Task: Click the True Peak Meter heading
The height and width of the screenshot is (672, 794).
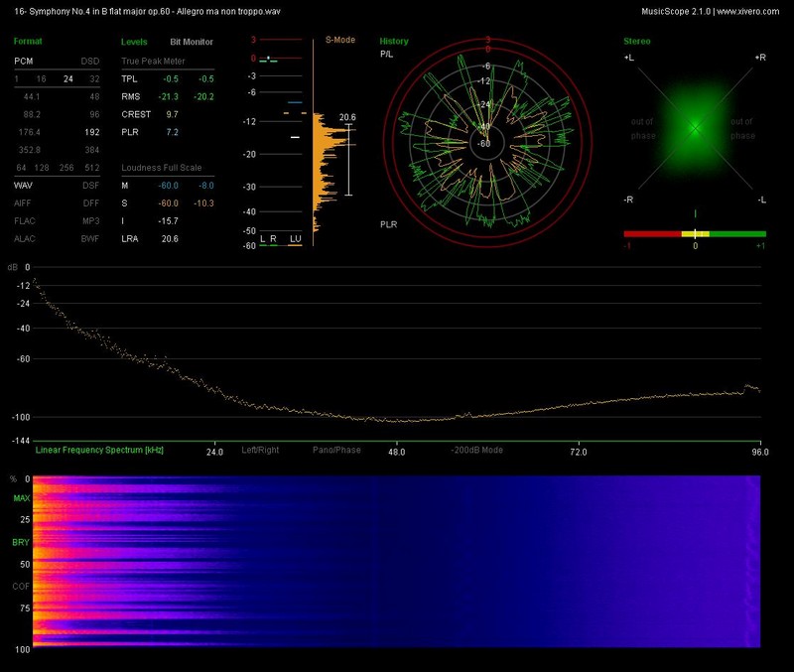Action: point(153,62)
